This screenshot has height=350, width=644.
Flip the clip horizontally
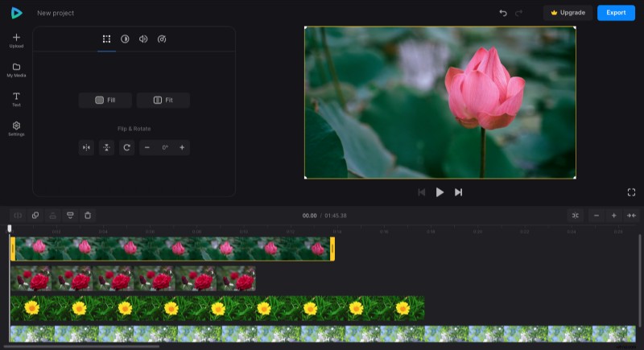[x=86, y=147]
